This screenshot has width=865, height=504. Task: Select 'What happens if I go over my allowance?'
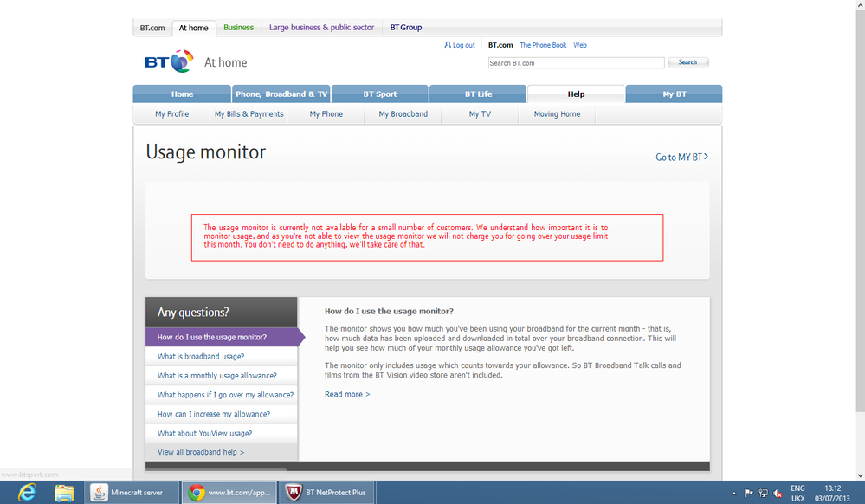pos(221,395)
